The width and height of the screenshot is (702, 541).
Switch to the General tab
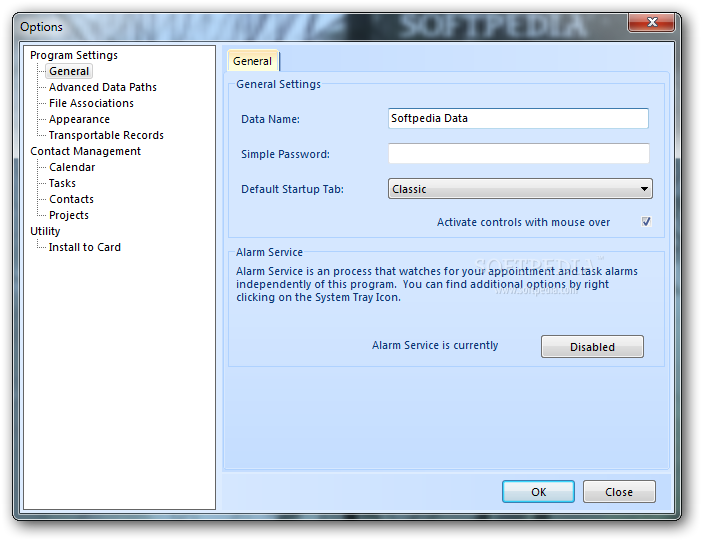pyautogui.click(x=253, y=61)
